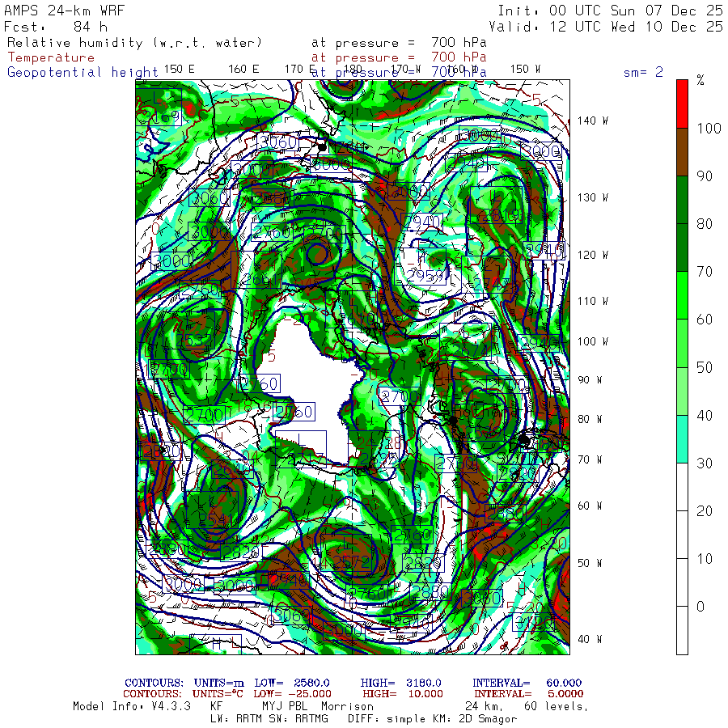Click the 'Fcst: 84 h' forecast hour text
The width and height of the screenshot is (728, 728).
(x=55, y=27)
